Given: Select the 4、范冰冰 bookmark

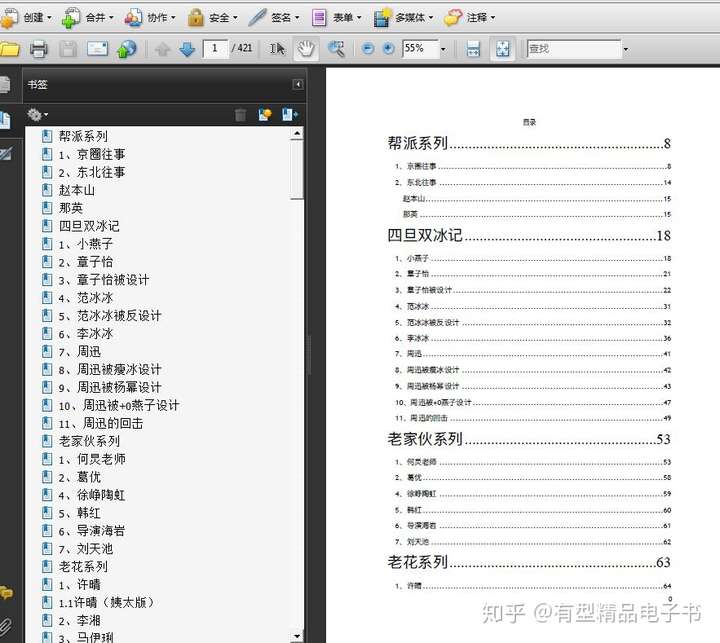Looking at the screenshot, I should 85,298.
